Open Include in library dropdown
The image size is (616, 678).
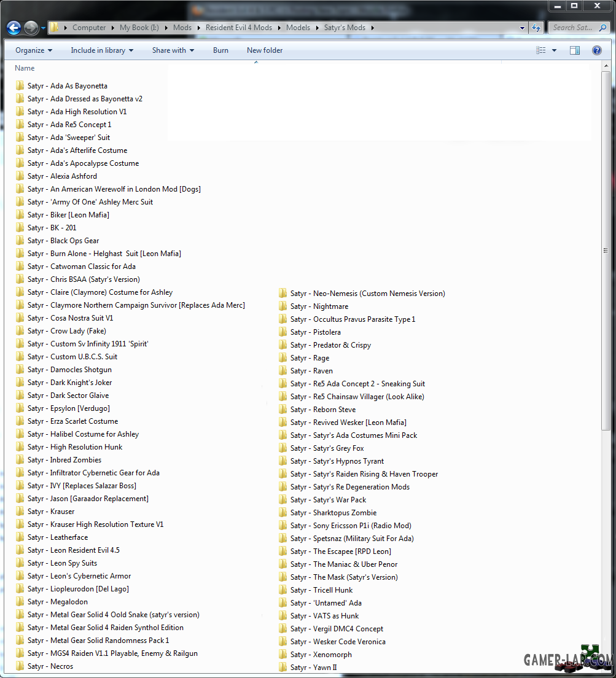point(102,50)
